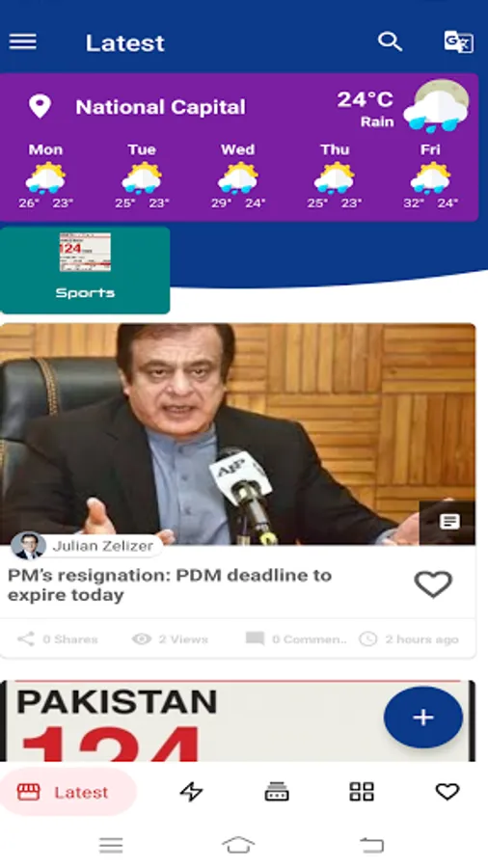This screenshot has width=488, height=868.
Task: Open the comments icon on article
Action: tap(255, 638)
